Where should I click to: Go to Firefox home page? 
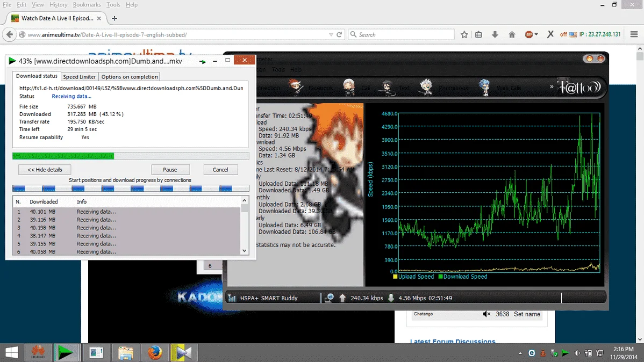coord(512,34)
